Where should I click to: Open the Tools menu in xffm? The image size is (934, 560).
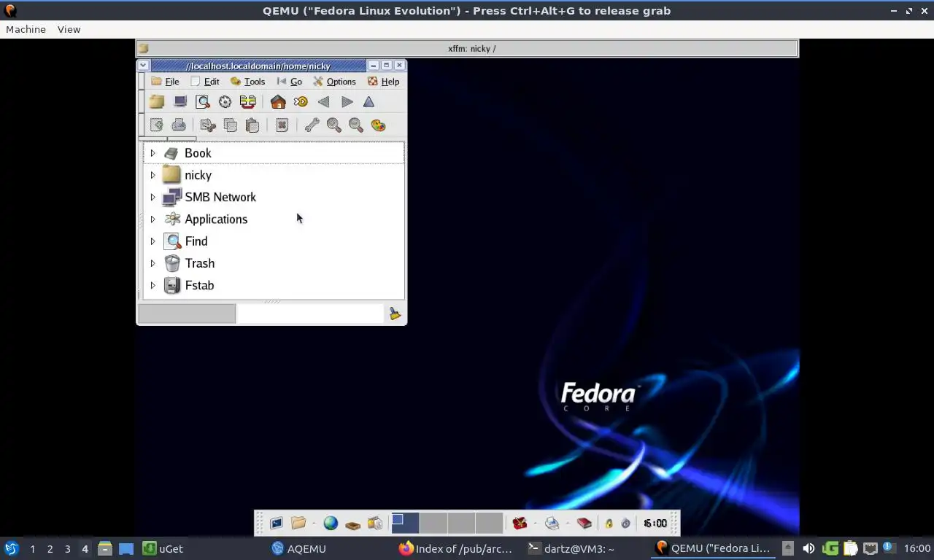pyautogui.click(x=247, y=82)
